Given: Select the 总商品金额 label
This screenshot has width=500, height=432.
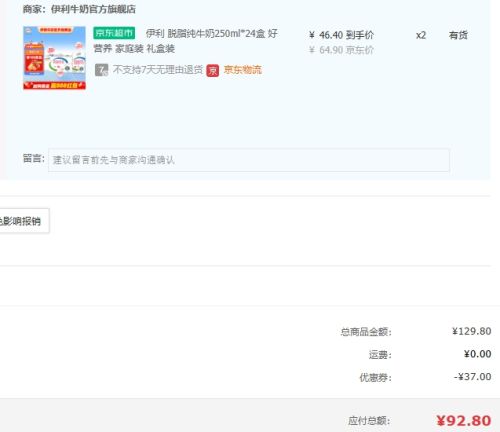Looking at the screenshot, I should (x=366, y=332).
